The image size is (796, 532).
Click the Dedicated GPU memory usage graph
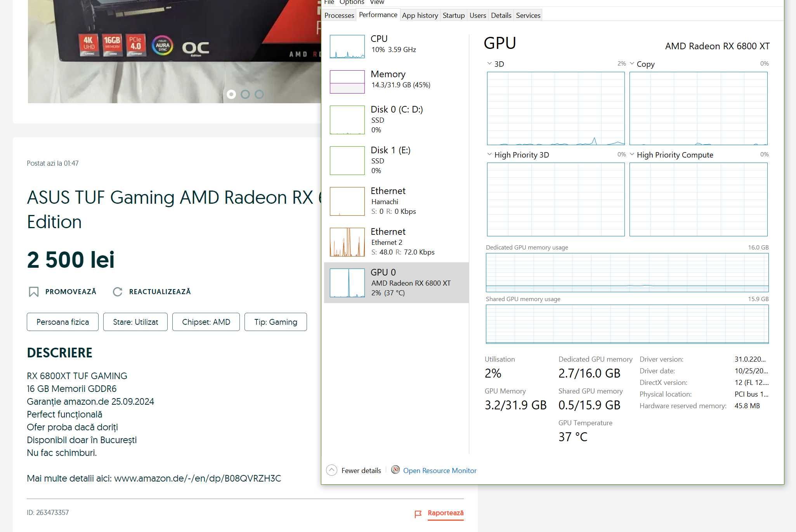point(627,272)
